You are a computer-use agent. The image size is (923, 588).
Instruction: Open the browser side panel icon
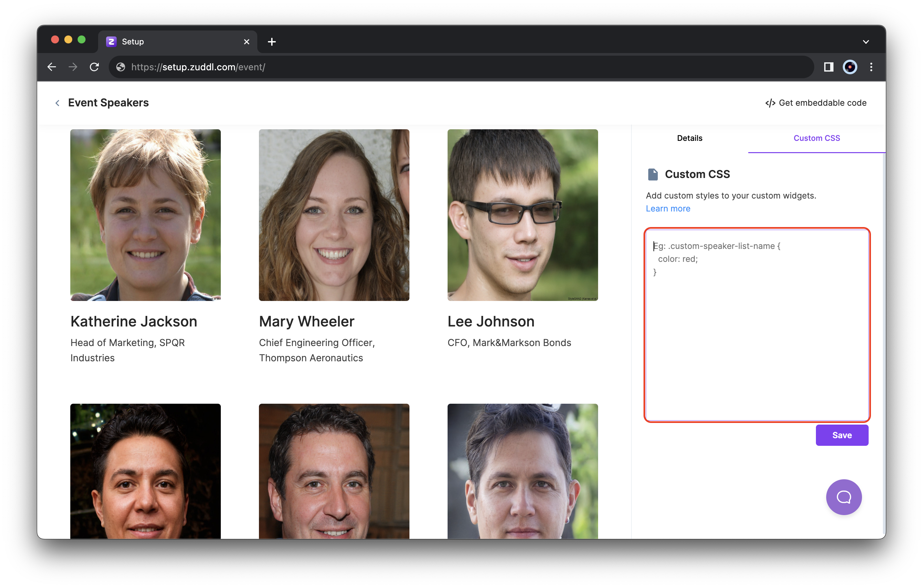[828, 67]
